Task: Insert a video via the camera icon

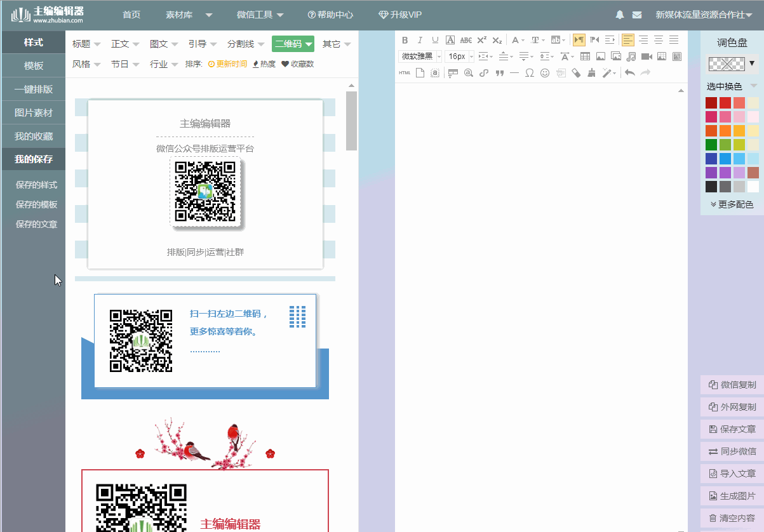Action: (x=647, y=57)
